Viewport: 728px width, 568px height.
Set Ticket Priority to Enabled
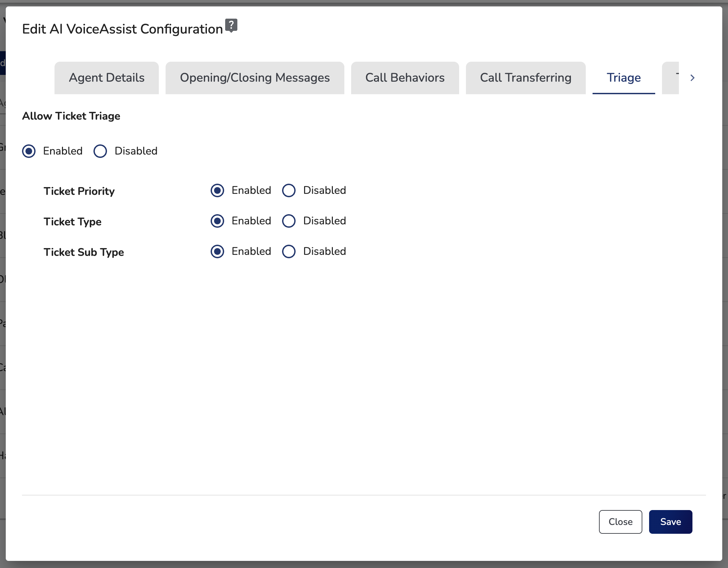(x=217, y=190)
